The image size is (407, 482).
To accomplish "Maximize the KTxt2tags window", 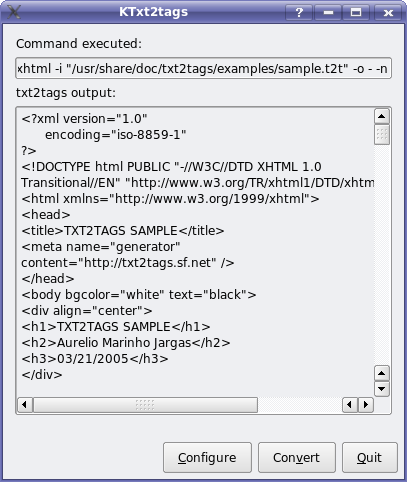I will [356, 13].
